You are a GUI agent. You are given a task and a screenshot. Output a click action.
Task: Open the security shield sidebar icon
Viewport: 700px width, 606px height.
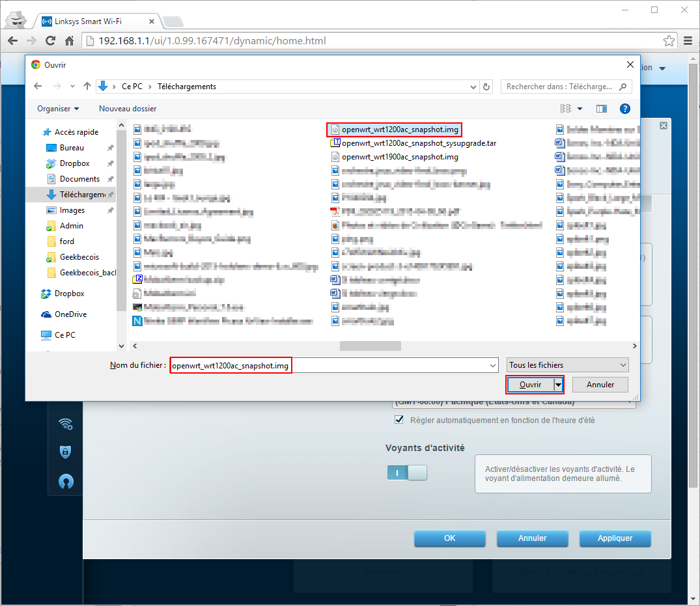coord(66,452)
